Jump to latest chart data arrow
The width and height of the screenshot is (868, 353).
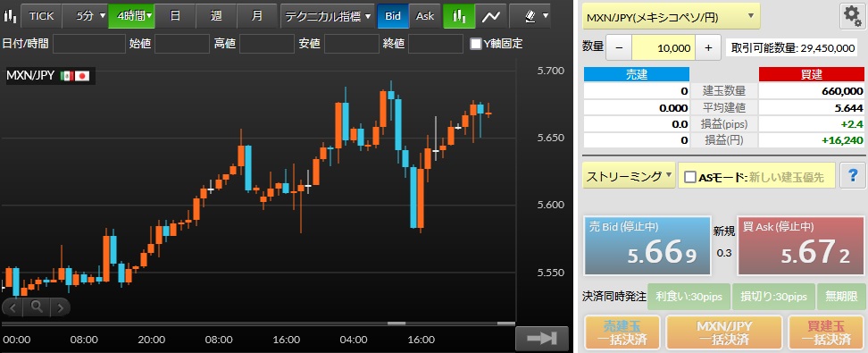point(542,339)
